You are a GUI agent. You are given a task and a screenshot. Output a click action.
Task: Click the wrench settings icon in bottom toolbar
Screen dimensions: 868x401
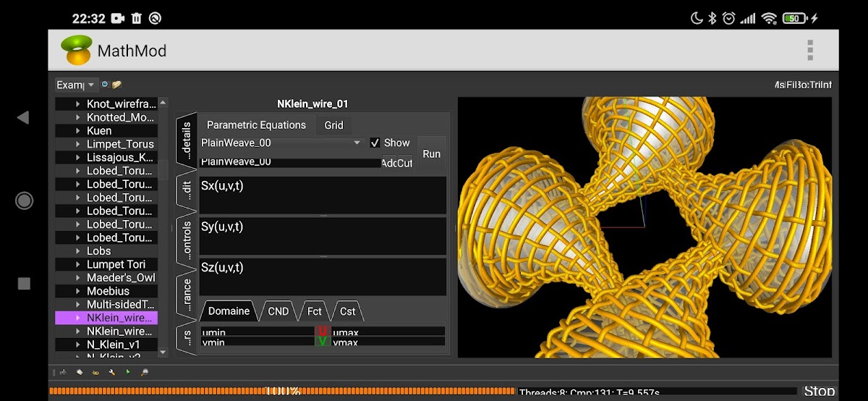pyautogui.click(x=112, y=373)
